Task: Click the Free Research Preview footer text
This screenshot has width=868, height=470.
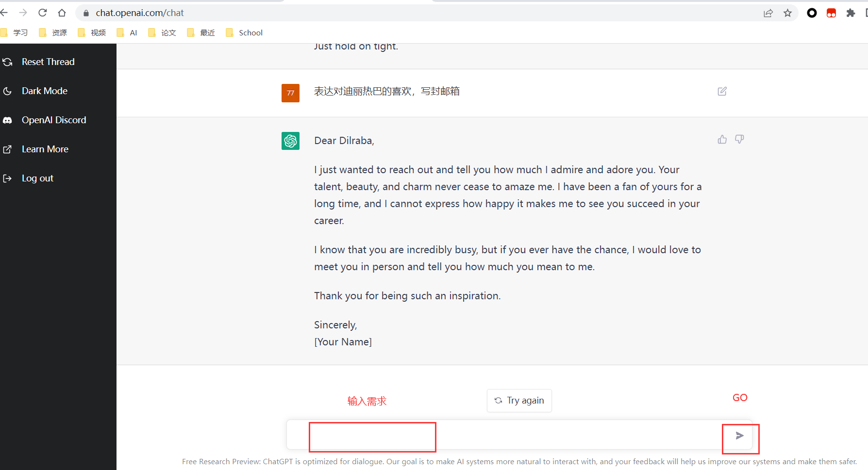Action: click(519, 462)
